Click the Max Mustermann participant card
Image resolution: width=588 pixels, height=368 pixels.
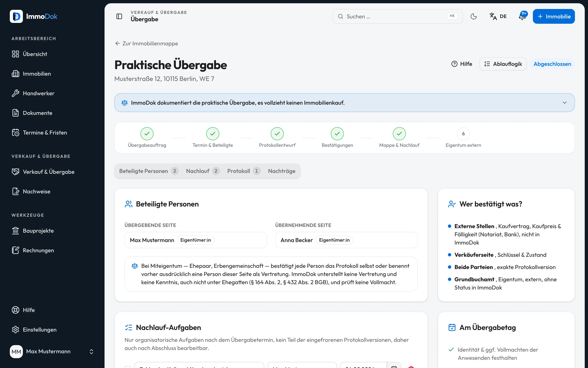coord(196,240)
